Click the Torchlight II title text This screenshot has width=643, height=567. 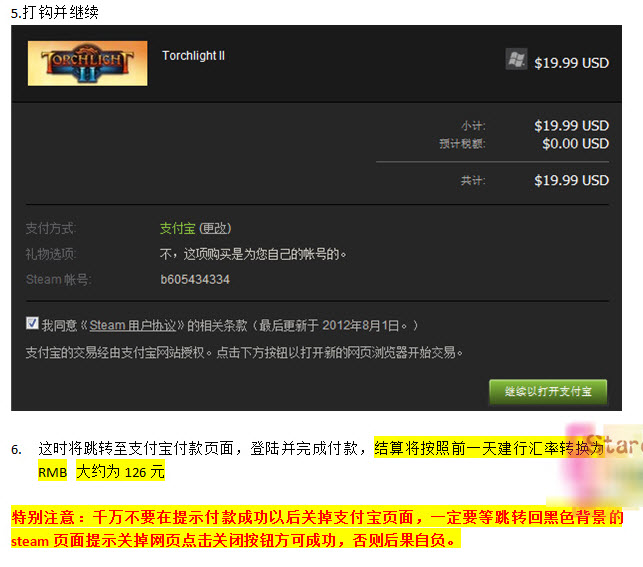tap(193, 55)
